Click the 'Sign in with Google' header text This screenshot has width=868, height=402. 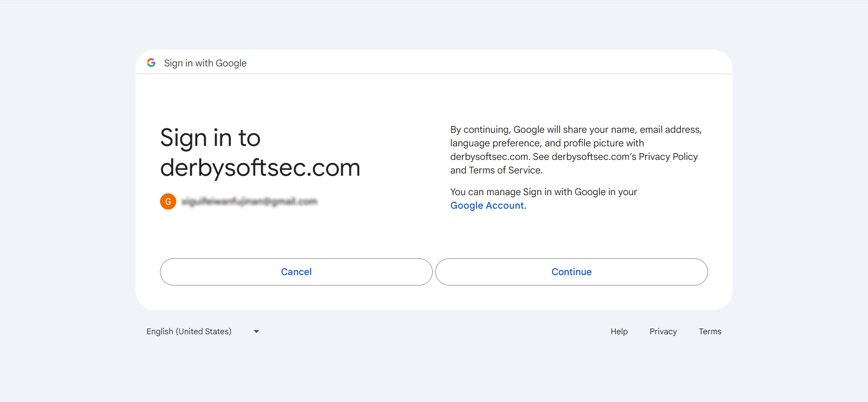[205, 63]
